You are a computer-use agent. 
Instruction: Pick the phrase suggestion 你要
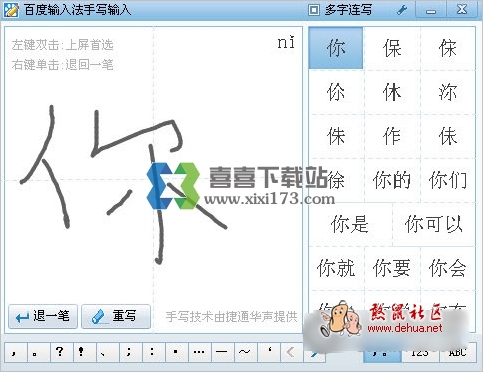392,268
